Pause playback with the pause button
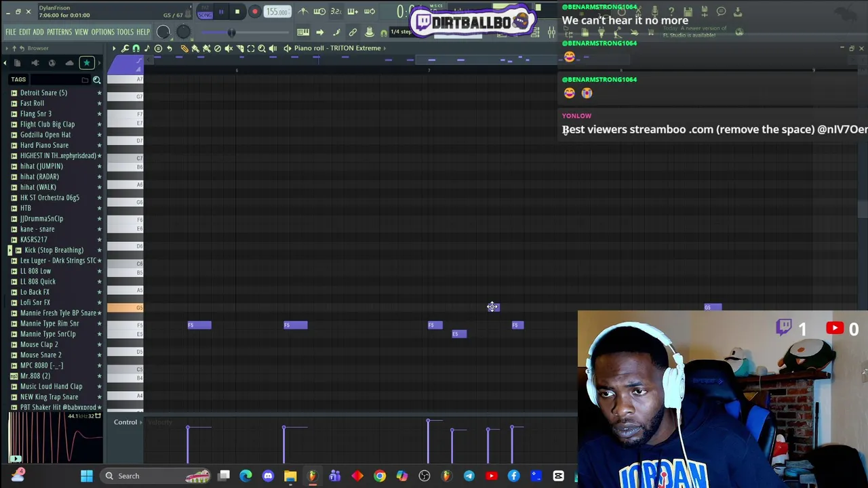This screenshot has height=488, width=868. [221, 12]
